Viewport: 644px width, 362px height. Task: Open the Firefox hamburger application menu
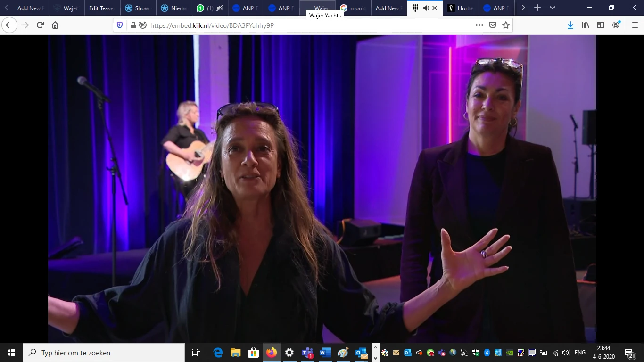635,25
